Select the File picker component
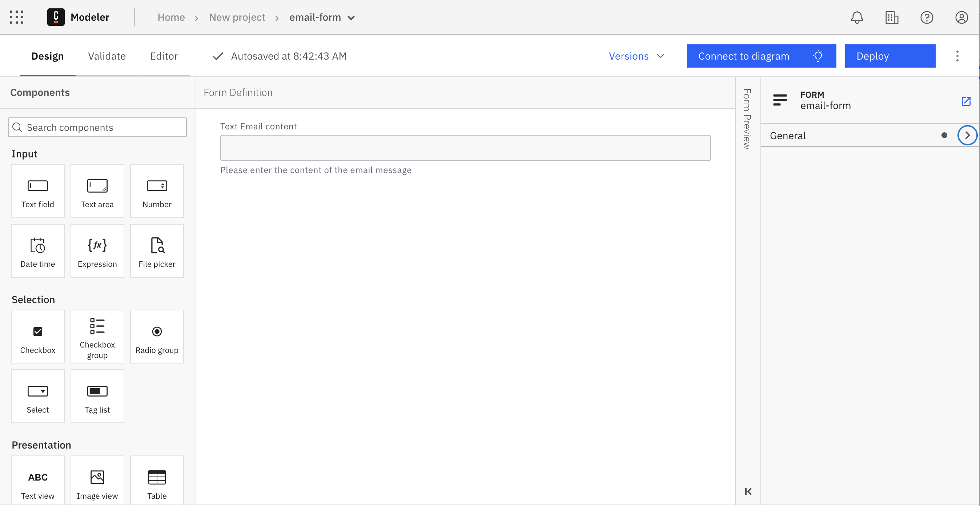The width and height of the screenshot is (980, 506). coord(157,251)
